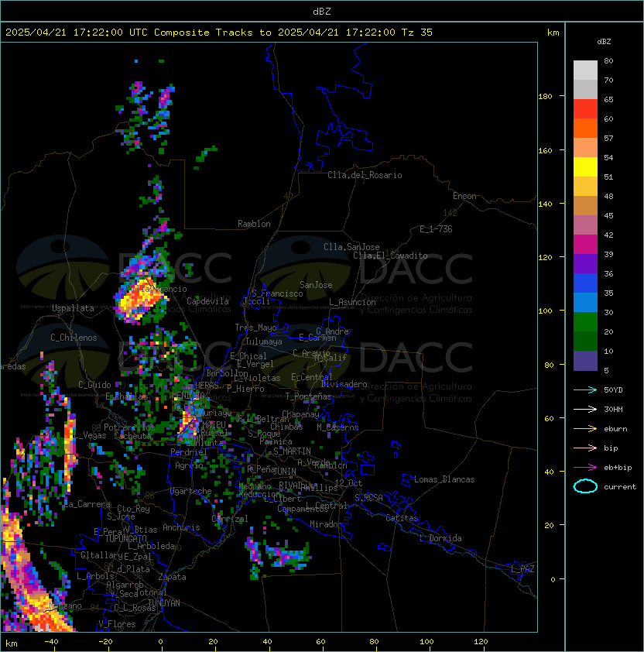Screen dimensions: 644x652
Task: Click the 'Potrerillos' map label
Action: (129, 427)
